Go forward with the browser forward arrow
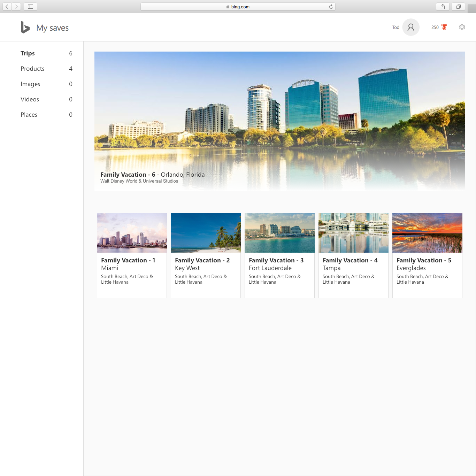 click(16, 6)
